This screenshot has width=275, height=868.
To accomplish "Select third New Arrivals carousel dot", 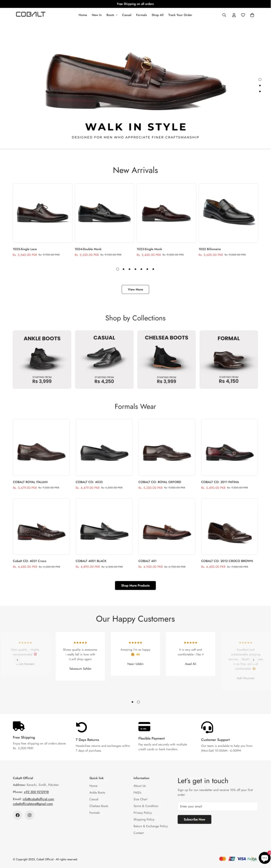I will [129, 269].
